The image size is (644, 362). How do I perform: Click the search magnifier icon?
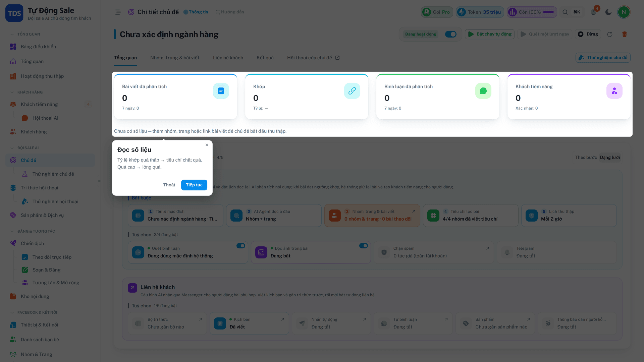(565, 12)
